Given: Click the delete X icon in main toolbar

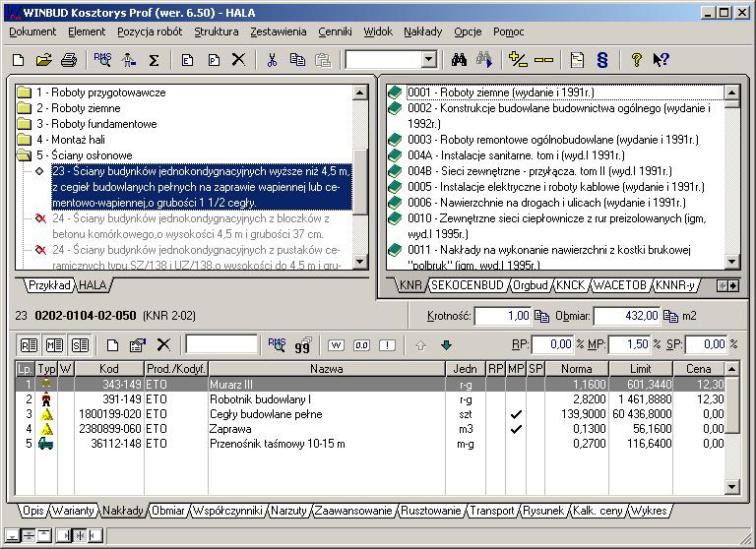Looking at the screenshot, I should [238, 60].
